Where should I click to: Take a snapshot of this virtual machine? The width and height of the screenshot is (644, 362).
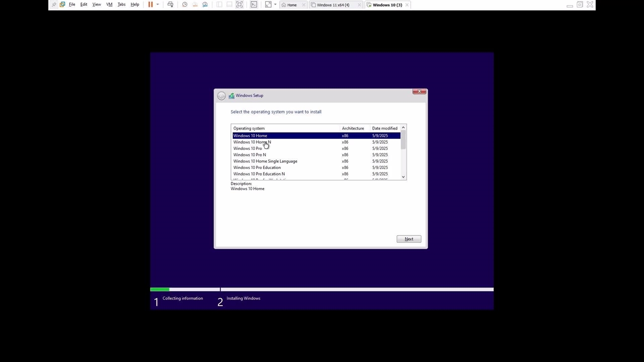(185, 5)
